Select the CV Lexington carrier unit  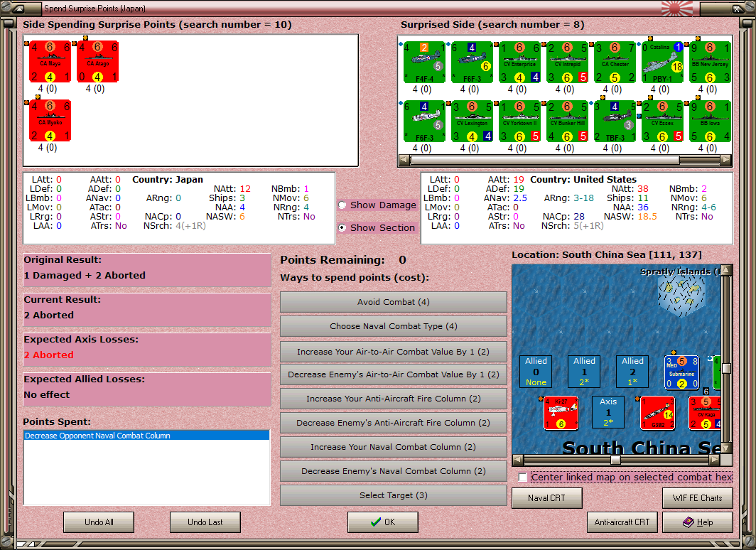click(x=472, y=122)
